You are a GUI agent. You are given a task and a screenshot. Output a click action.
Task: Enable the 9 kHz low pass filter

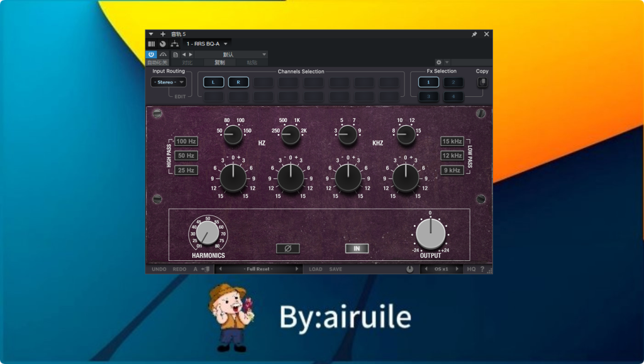pyautogui.click(x=452, y=170)
